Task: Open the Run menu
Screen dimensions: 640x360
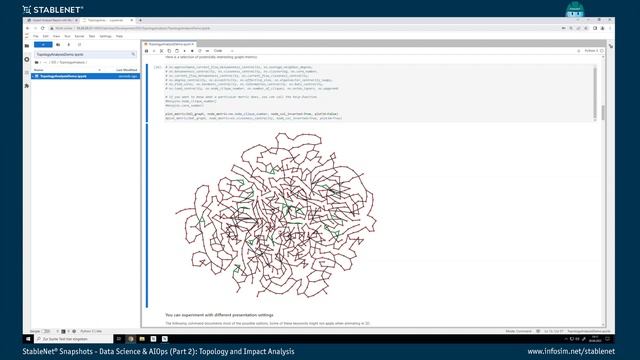Action: point(67,36)
